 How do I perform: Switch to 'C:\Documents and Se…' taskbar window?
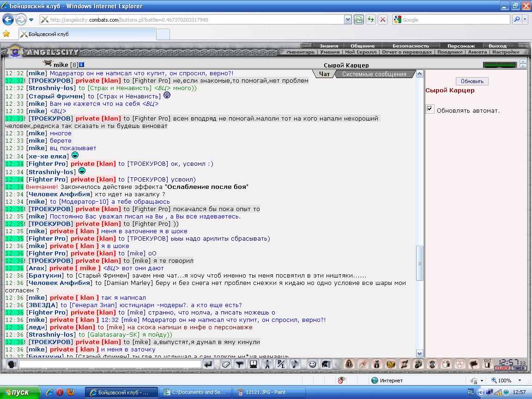pos(195,392)
